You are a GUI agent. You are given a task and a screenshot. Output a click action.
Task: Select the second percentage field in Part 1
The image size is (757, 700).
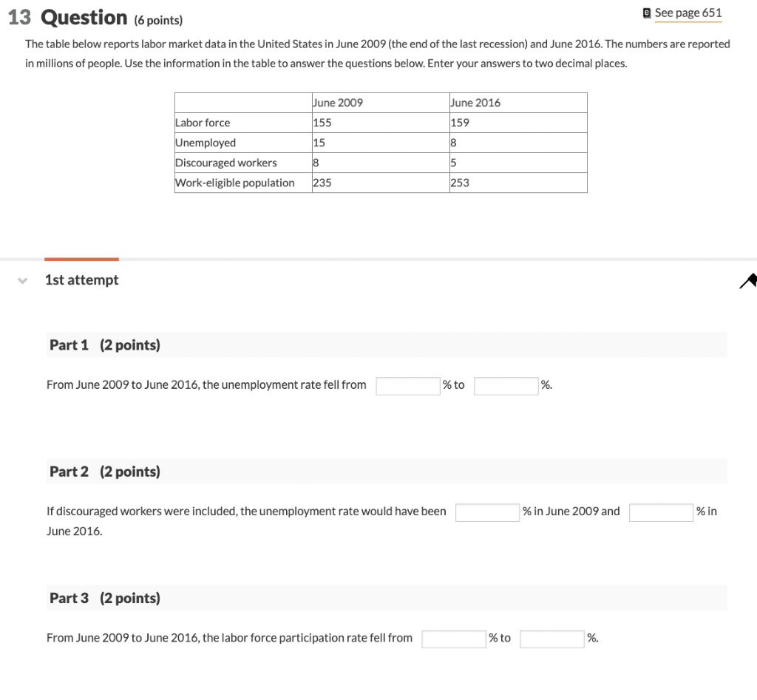[x=506, y=385]
